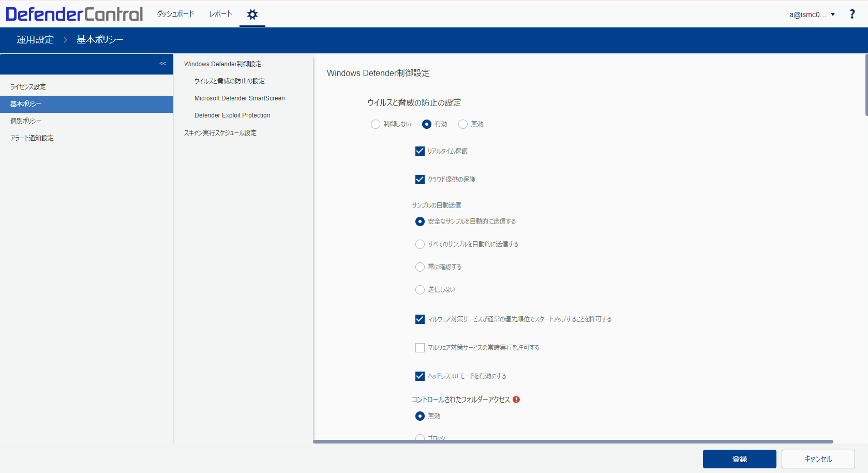868x473 pixels.
Task: Select 基本ポリシー in the sidebar
Action: click(x=86, y=104)
